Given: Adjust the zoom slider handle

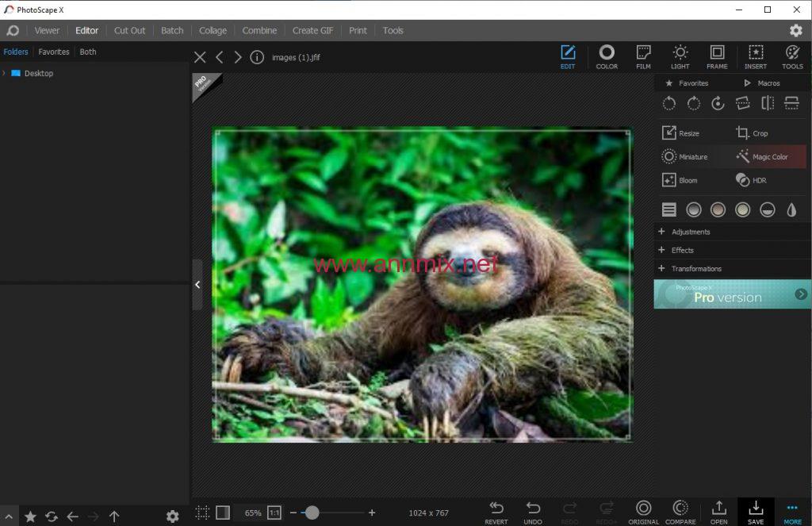Looking at the screenshot, I should coord(312,513).
